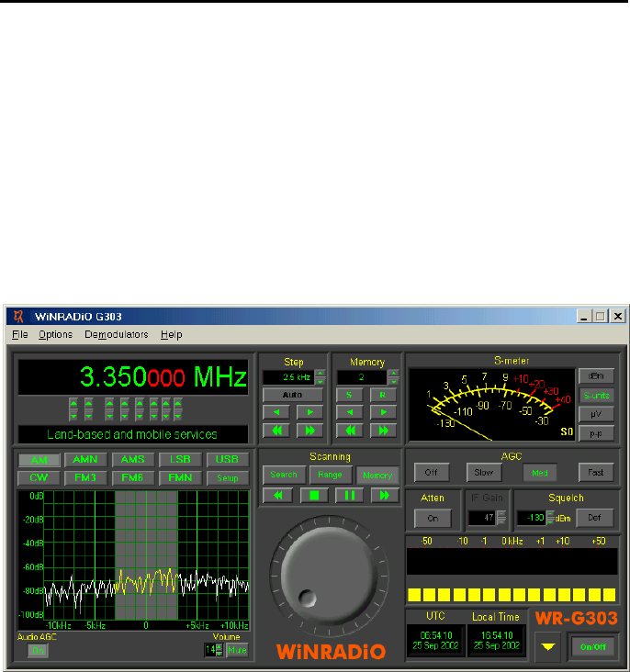Select CW demodulation mode
Screen dimensions: 630x672
tap(39, 478)
